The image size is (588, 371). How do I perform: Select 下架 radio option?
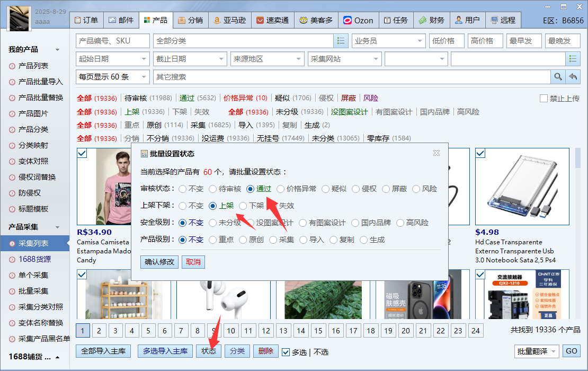(244, 206)
